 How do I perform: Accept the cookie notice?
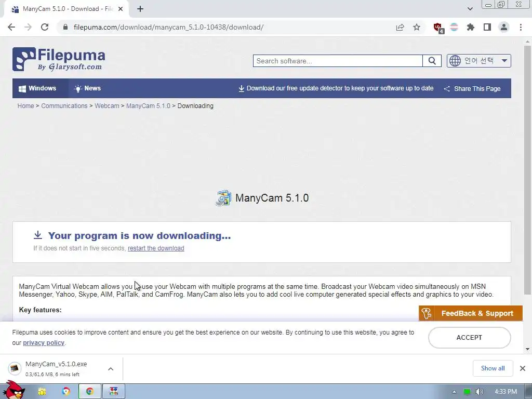(x=469, y=338)
